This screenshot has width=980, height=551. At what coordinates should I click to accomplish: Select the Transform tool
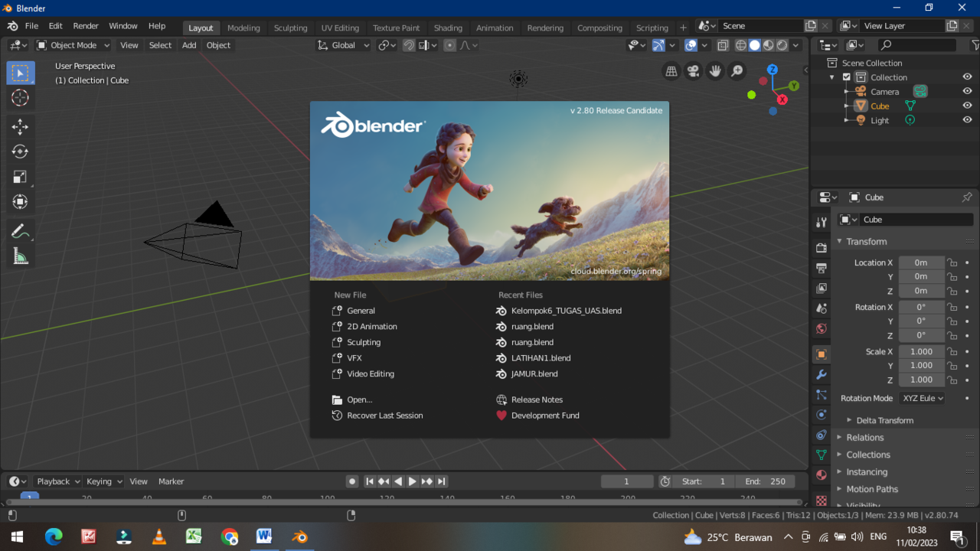point(21,201)
